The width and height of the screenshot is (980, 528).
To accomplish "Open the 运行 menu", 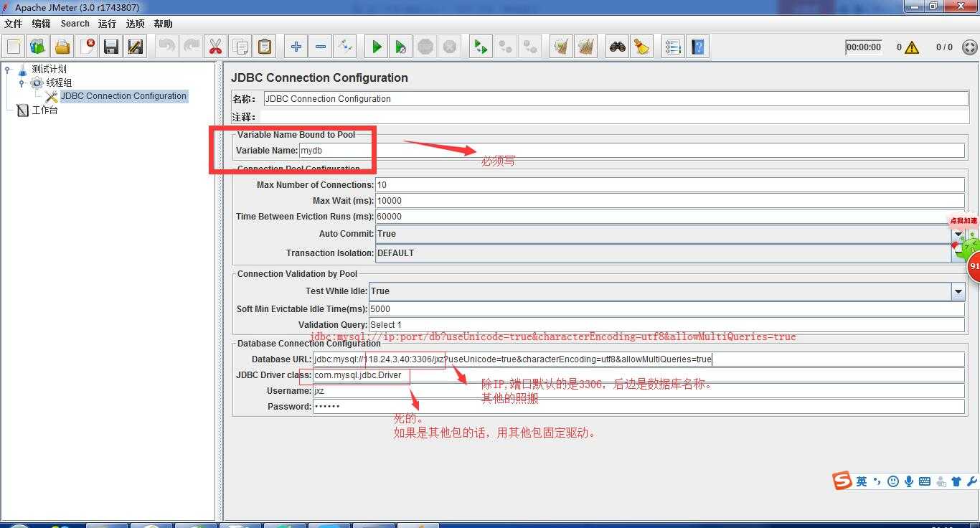I will point(108,24).
